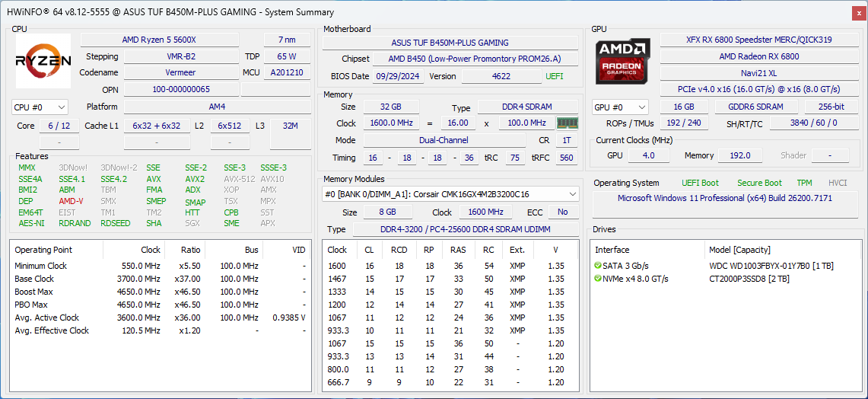Click the Model [Capacity] column header

739,250
